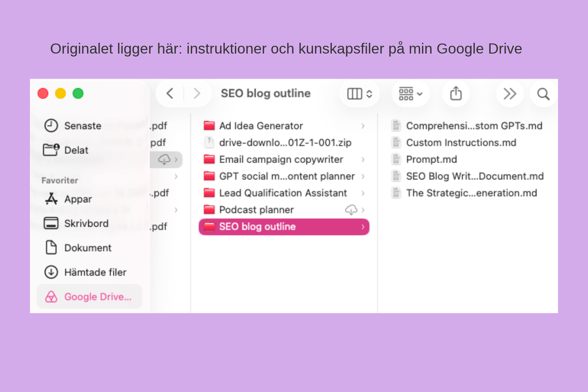588x392 pixels.
Task: Open the grouping options dropdown
Action: (x=411, y=94)
